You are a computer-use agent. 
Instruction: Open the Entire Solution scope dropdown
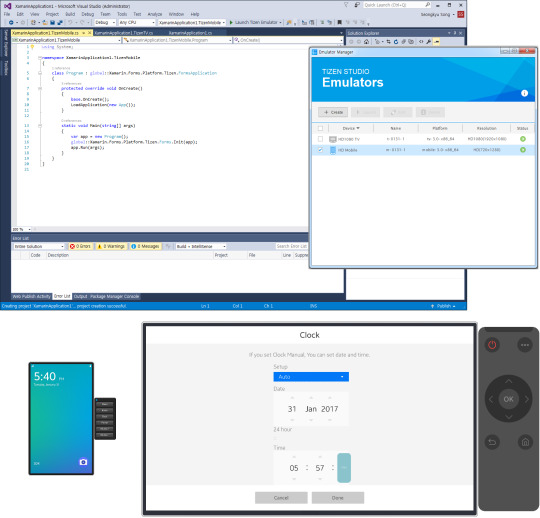click(x=39, y=246)
